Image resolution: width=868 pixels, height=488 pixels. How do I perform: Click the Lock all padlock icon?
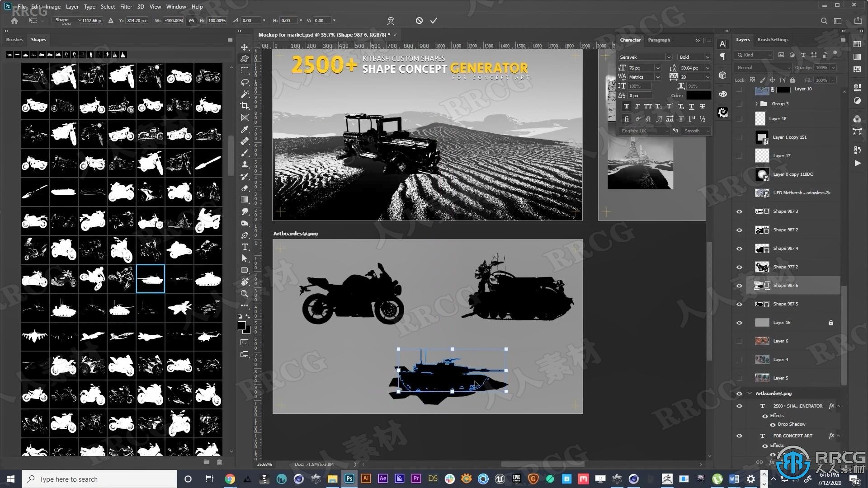click(792, 80)
